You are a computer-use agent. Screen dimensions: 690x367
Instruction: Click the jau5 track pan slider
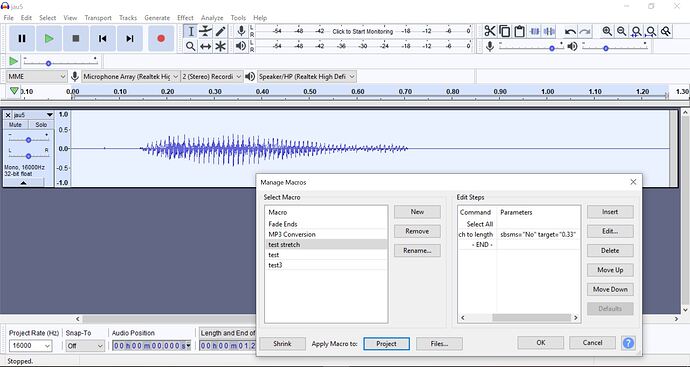tap(29, 156)
